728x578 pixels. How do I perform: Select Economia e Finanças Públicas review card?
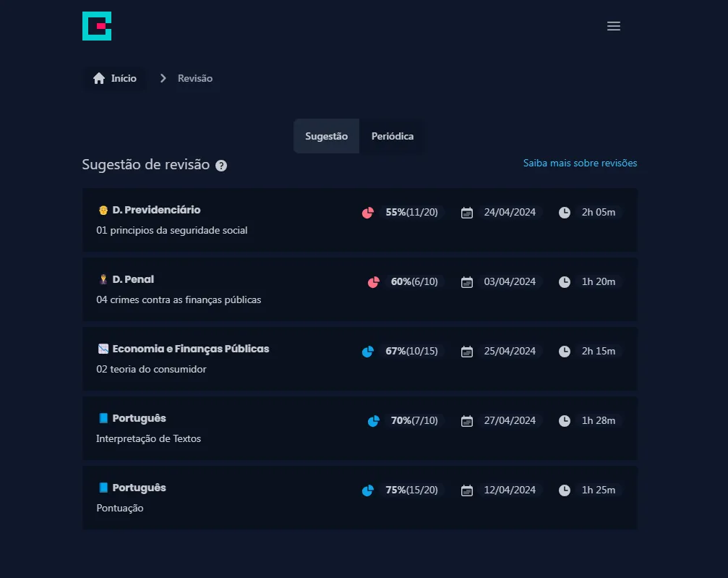click(x=360, y=359)
